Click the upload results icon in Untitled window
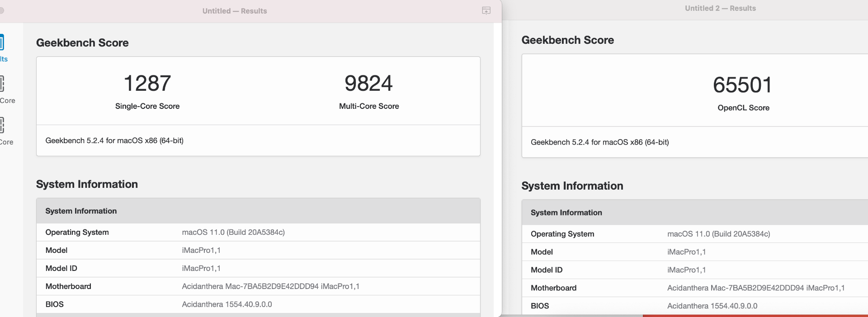The height and width of the screenshot is (317, 868). pos(486,10)
